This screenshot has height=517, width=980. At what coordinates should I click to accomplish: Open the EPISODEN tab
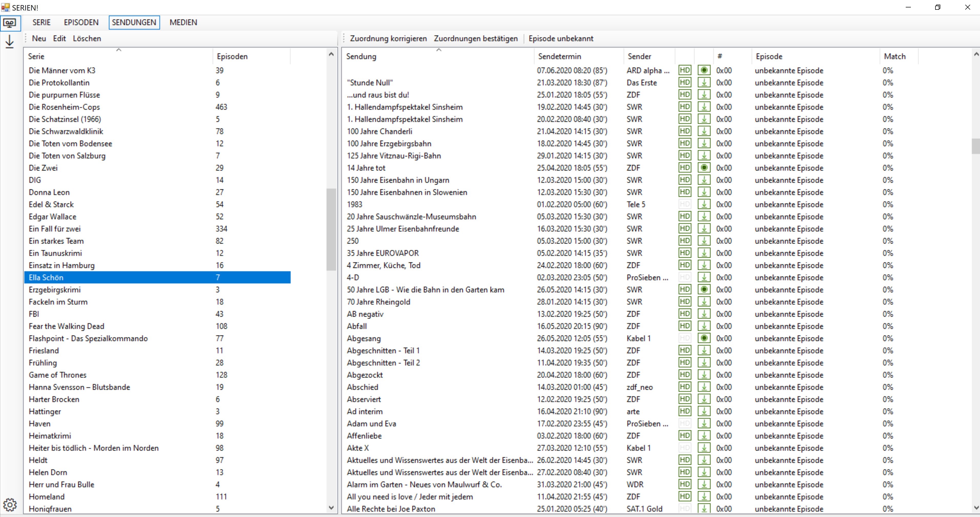[81, 23]
